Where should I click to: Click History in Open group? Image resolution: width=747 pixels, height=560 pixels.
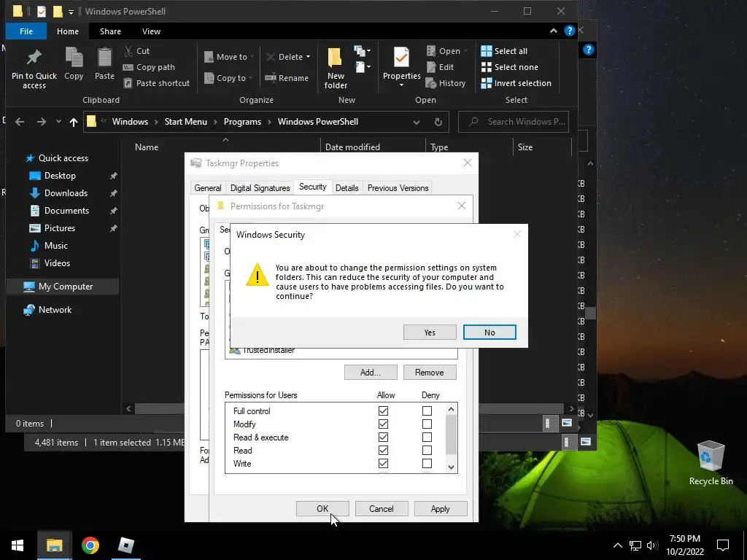pyautogui.click(x=446, y=83)
